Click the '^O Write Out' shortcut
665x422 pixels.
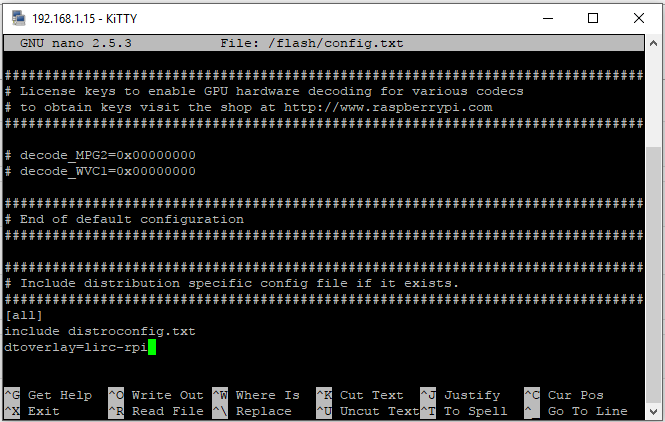click(x=156, y=395)
